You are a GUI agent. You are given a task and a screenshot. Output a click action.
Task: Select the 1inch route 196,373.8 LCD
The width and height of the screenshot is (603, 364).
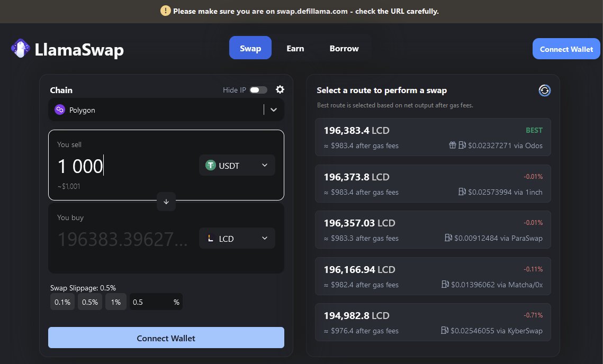click(x=433, y=184)
